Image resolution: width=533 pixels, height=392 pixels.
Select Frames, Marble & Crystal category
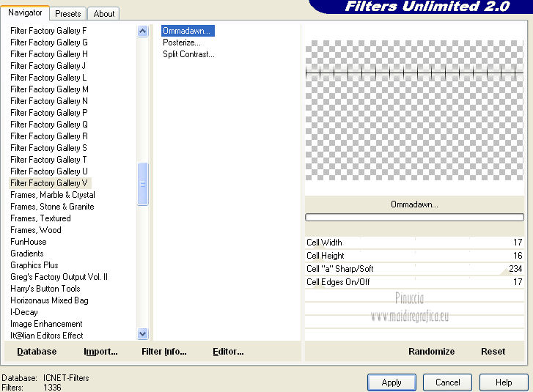(x=53, y=195)
